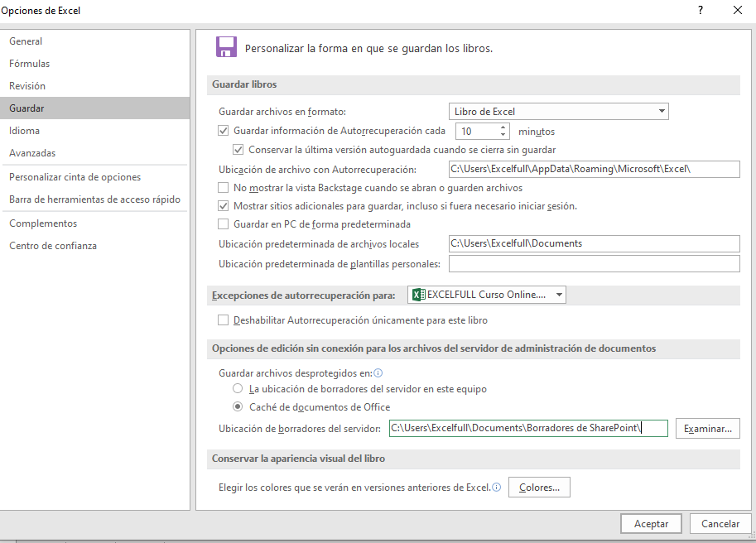Click the purple save disk icon
This screenshot has height=543, width=756.
pos(226,46)
